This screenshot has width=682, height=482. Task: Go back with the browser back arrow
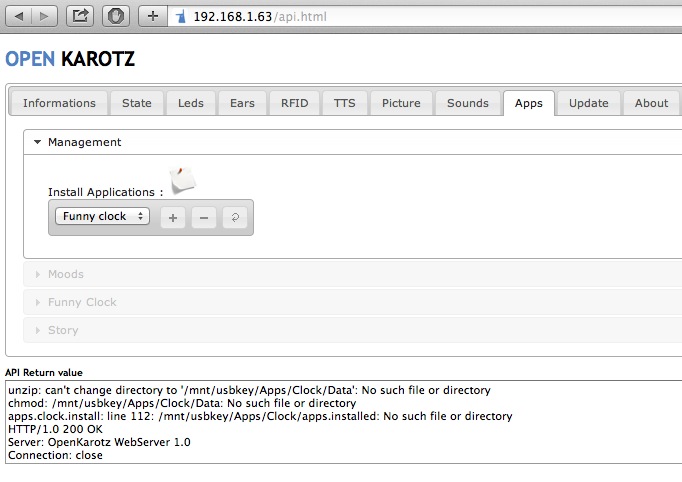(19, 16)
